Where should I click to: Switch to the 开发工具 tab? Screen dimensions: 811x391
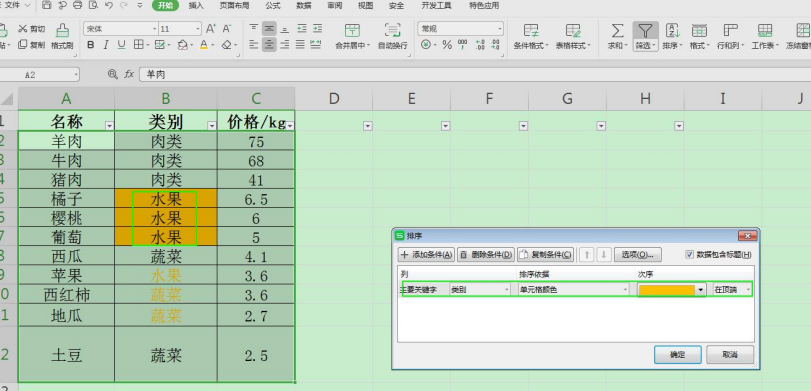click(436, 6)
